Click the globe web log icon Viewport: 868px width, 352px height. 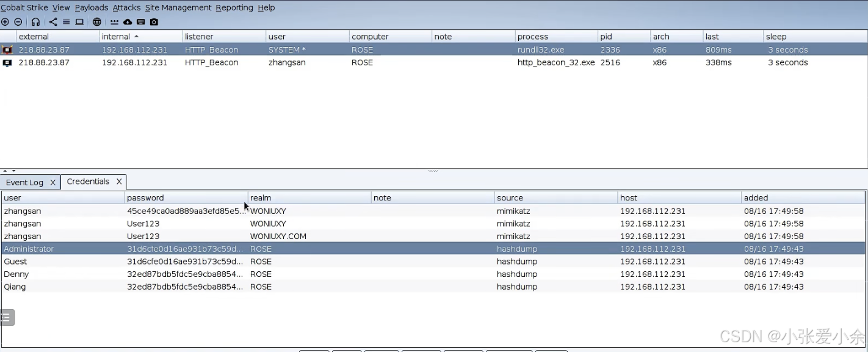coord(97,22)
